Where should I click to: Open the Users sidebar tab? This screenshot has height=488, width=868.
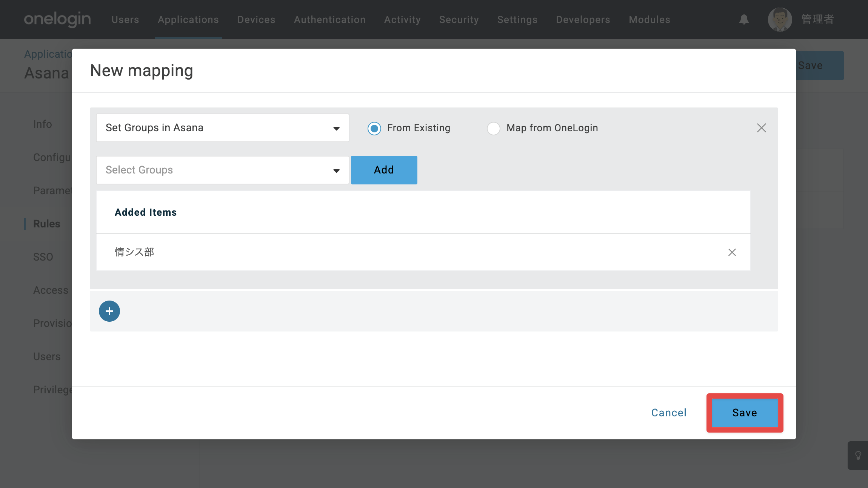click(x=47, y=356)
